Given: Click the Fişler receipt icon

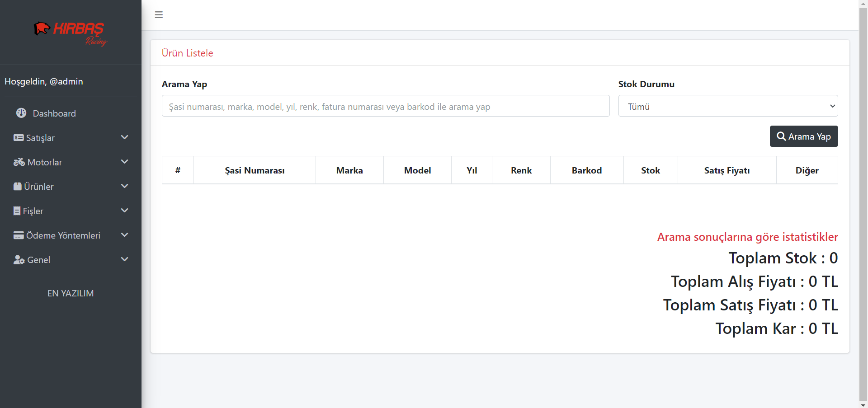Looking at the screenshot, I should [x=17, y=211].
